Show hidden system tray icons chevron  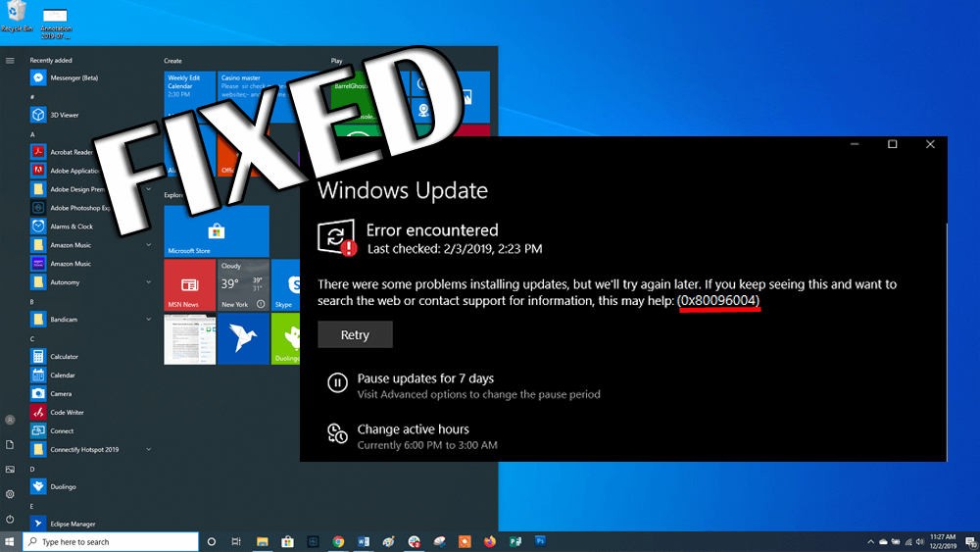(x=870, y=542)
